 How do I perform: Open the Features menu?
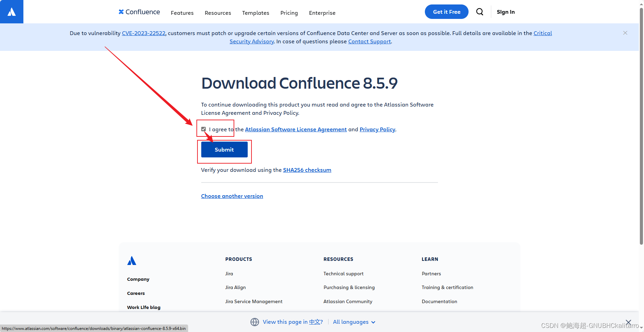(182, 13)
